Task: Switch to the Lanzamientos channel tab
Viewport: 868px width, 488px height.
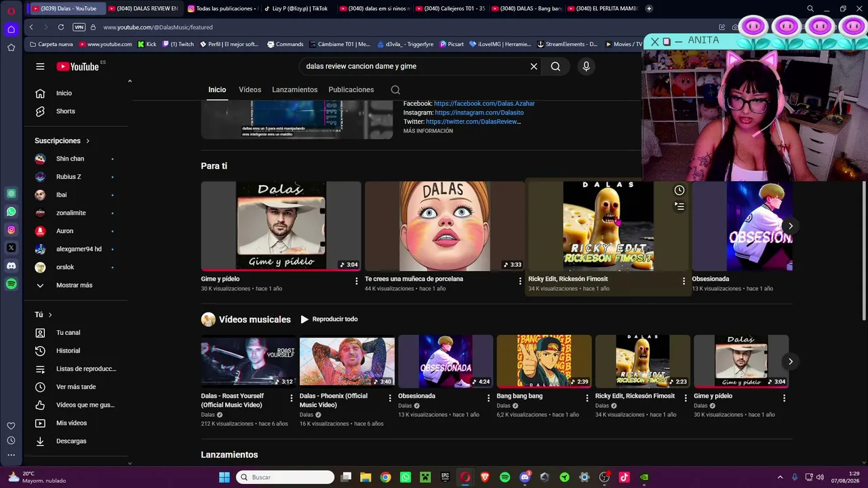Action: point(294,90)
